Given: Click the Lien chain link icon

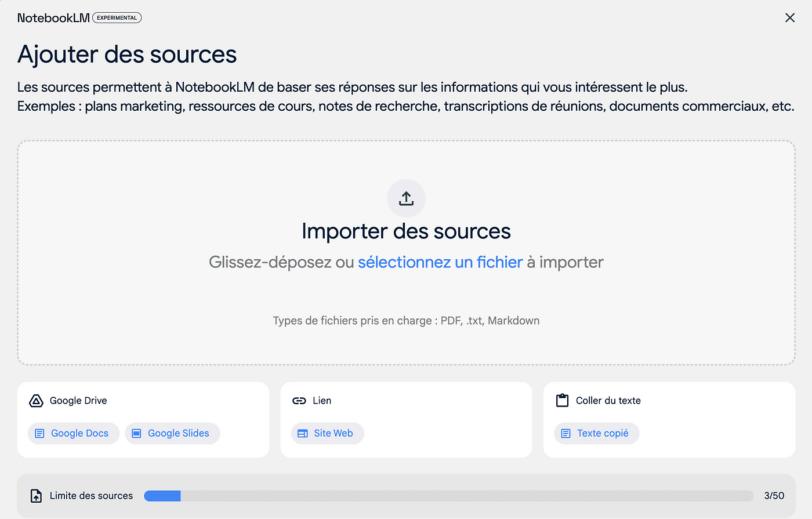Looking at the screenshot, I should click(x=299, y=401).
